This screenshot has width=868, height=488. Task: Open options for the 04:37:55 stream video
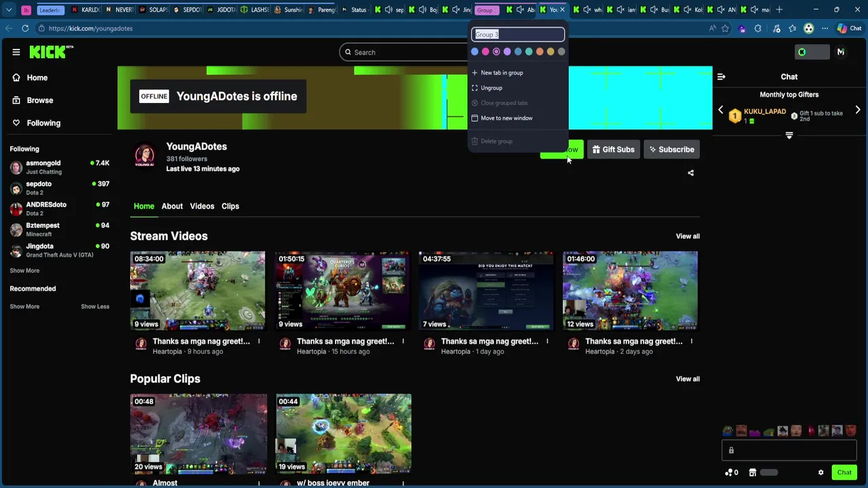(x=547, y=341)
